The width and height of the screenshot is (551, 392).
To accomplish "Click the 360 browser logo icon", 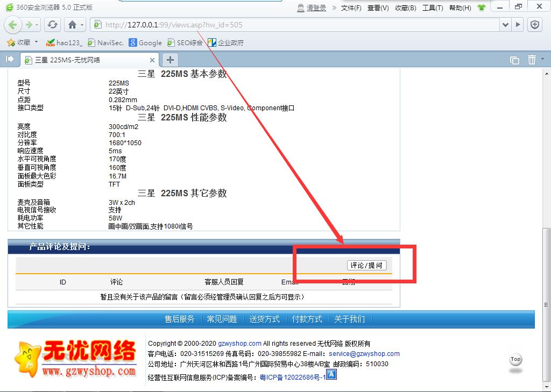I will [10, 7].
